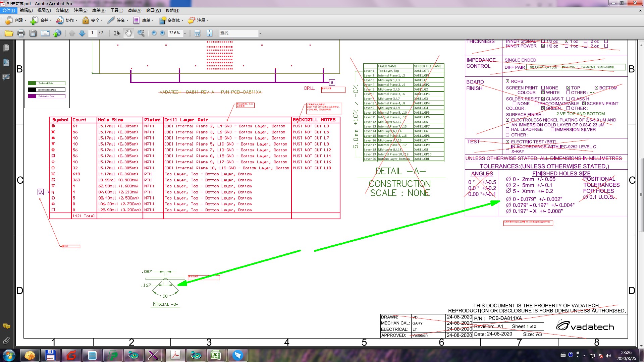Viewport: 644px width, 362px height.
Task: Click the Print toolbar icon
Action: pyautogui.click(x=21, y=33)
